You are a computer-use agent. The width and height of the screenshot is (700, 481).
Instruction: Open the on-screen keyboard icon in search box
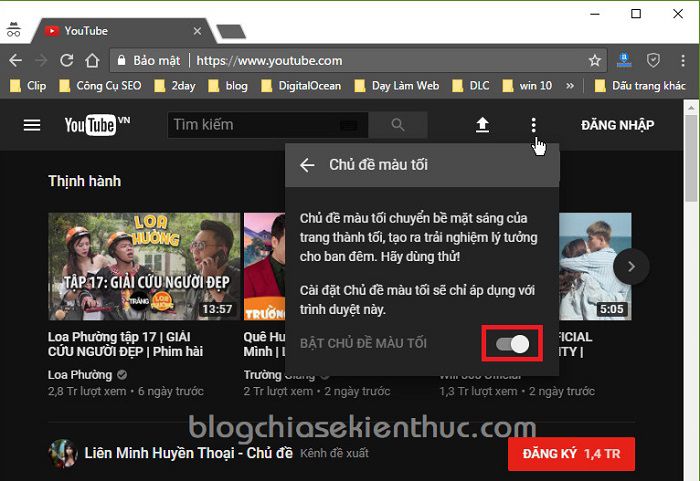coord(348,125)
